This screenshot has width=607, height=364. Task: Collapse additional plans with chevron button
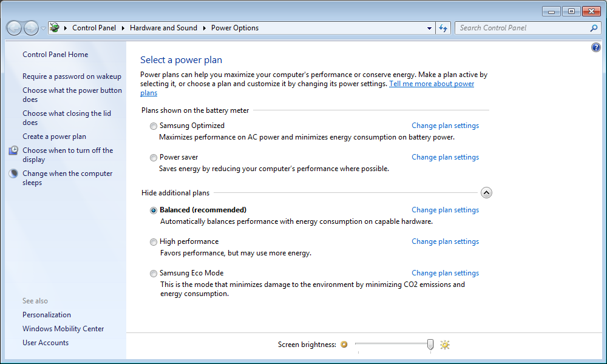[486, 193]
